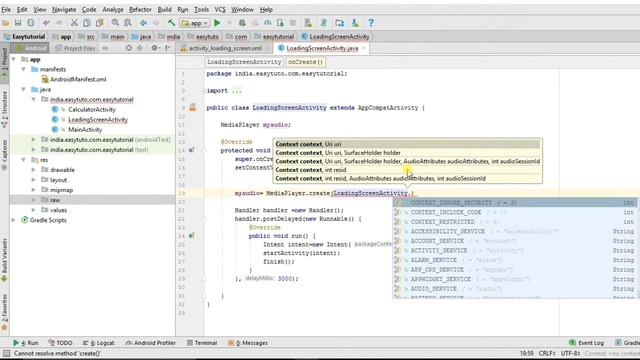Image resolution: width=640 pixels, height=360 pixels.
Task: Click the Help question mark icon
Action: pos(371,23)
